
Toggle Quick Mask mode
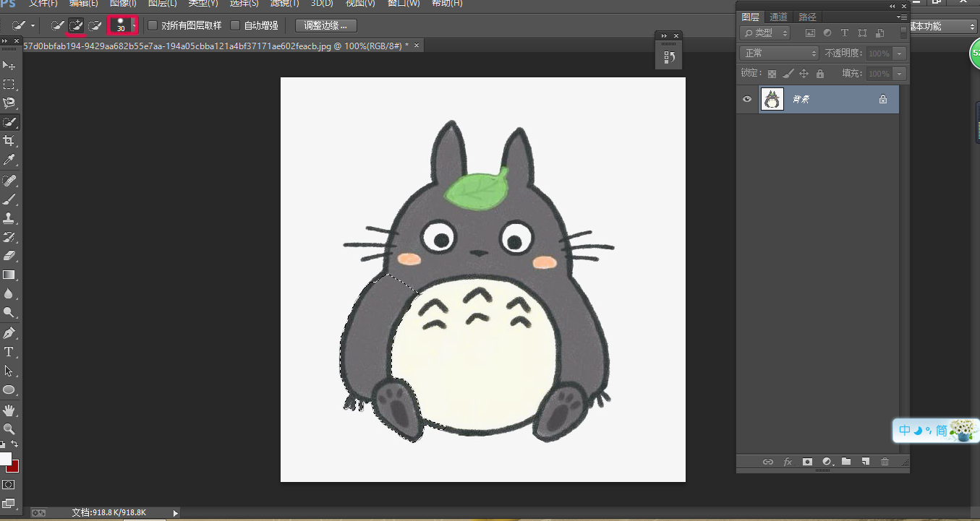pos(9,484)
